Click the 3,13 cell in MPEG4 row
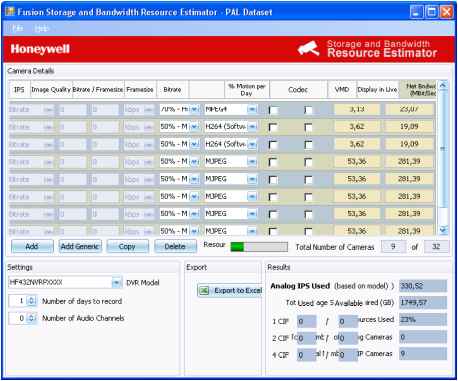 click(x=357, y=109)
